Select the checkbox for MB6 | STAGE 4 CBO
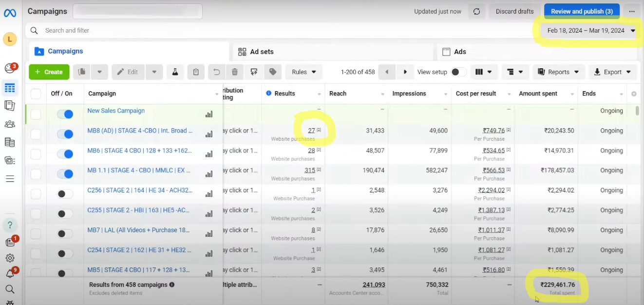This screenshot has width=644, height=305. [x=36, y=154]
